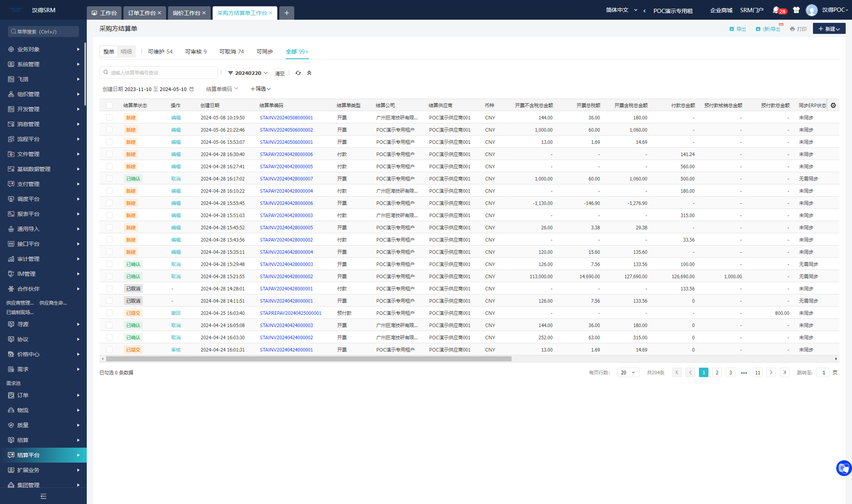This screenshot has width=852, height=504.
Task: Click the 请输入结算单编号查询 search field
Action: pyautogui.click(x=159, y=73)
